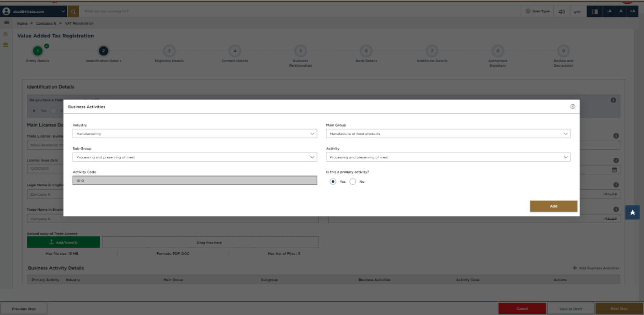Screen dimensions: 644x315
Task: Go to step 1 Entity Details
Action: pos(38,51)
